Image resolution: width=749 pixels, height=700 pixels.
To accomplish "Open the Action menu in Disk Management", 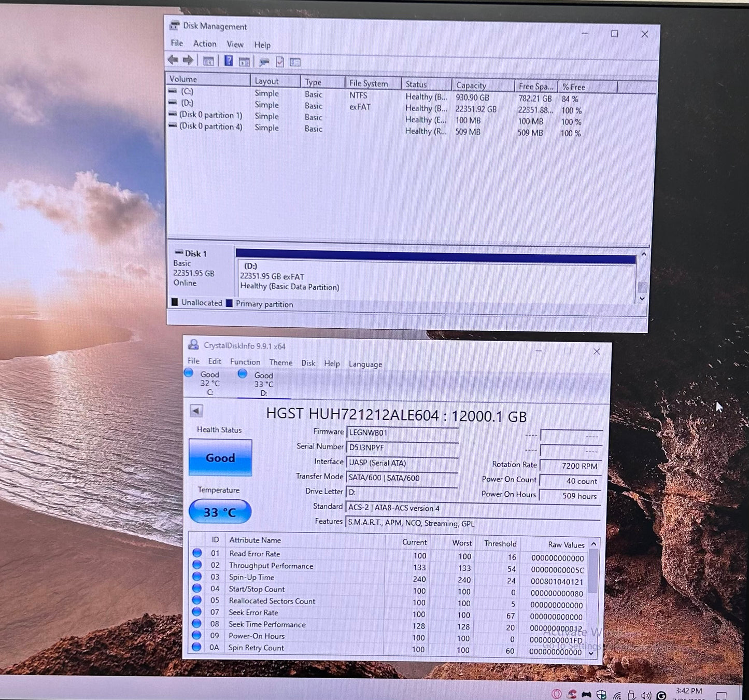I will pyautogui.click(x=205, y=44).
